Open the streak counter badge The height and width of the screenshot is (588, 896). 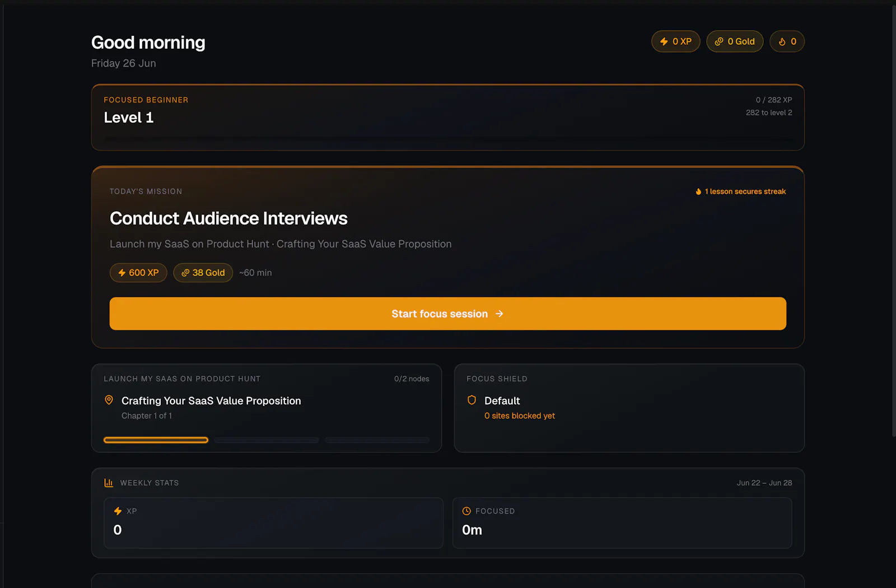point(787,41)
